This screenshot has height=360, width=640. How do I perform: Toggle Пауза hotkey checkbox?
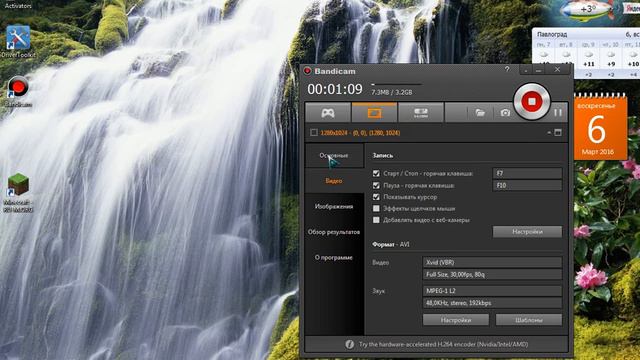coord(376,185)
